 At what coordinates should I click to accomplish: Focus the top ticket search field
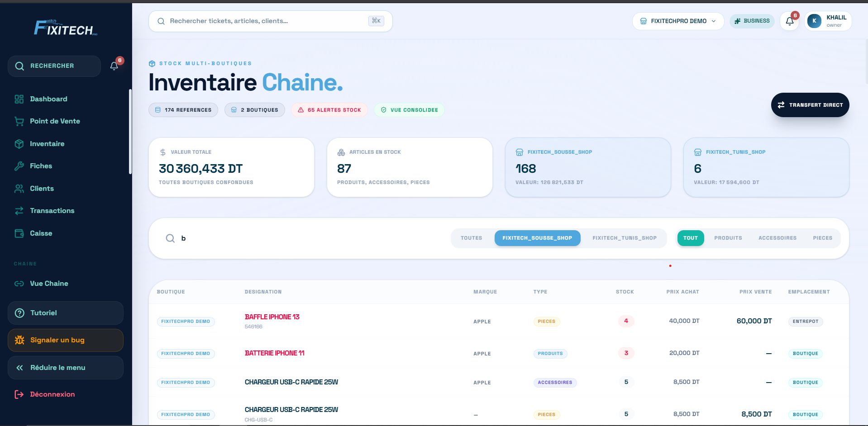pyautogui.click(x=270, y=21)
